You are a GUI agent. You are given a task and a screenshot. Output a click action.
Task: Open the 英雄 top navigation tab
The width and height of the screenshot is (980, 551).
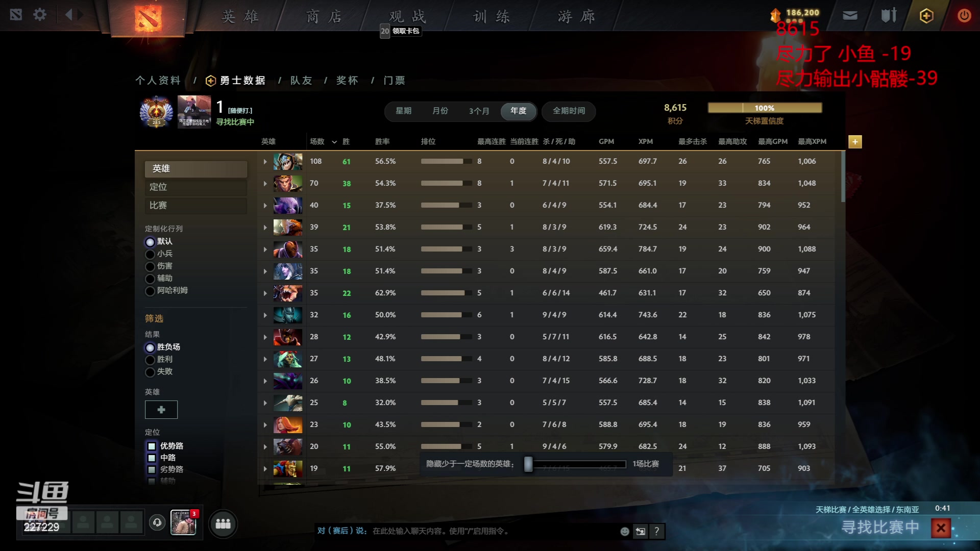click(240, 16)
